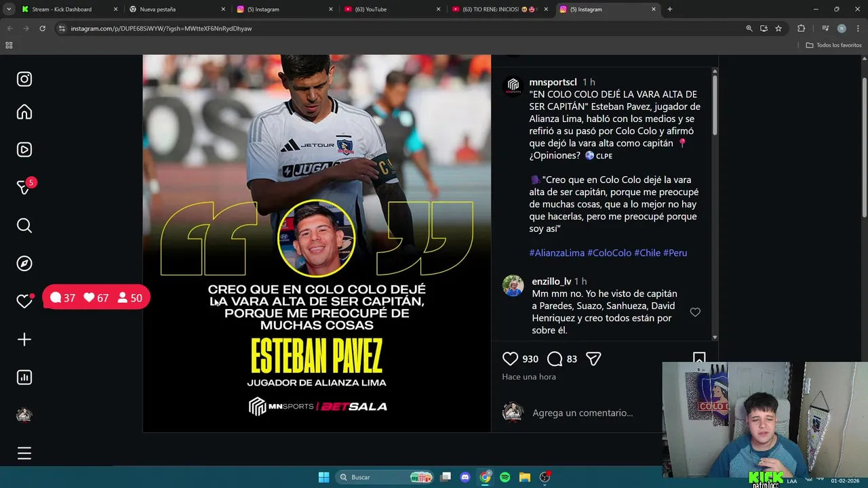This screenshot has height=488, width=868.
Task: Open Windows Start menu
Action: pos(323,477)
